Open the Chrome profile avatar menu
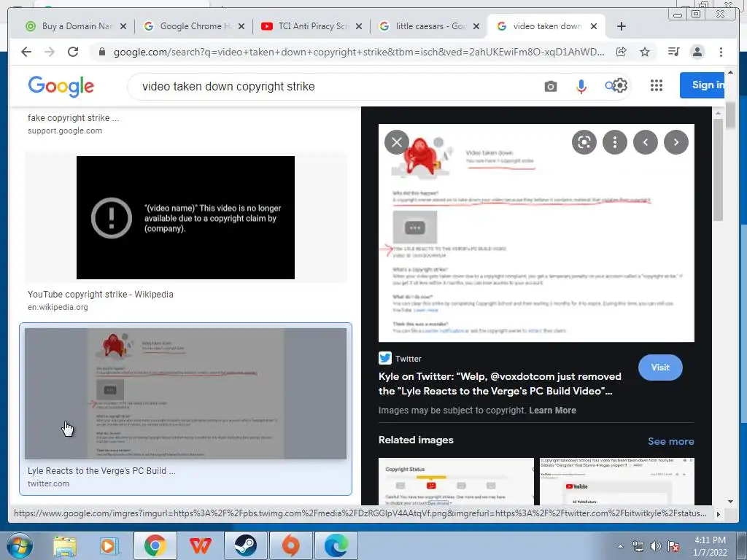Image resolution: width=747 pixels, height=560 pixels. point(697,52)
